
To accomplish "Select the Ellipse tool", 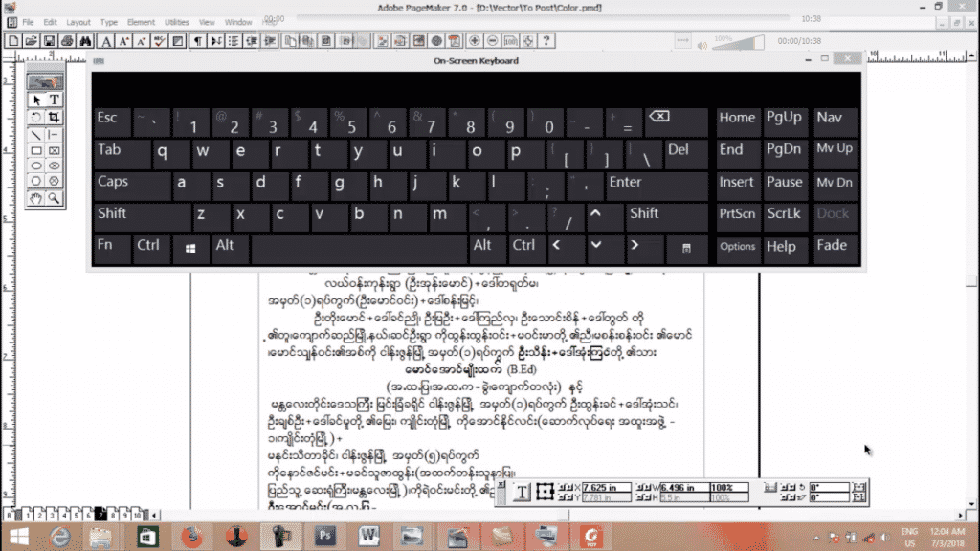I will click(x=36, y=165).
